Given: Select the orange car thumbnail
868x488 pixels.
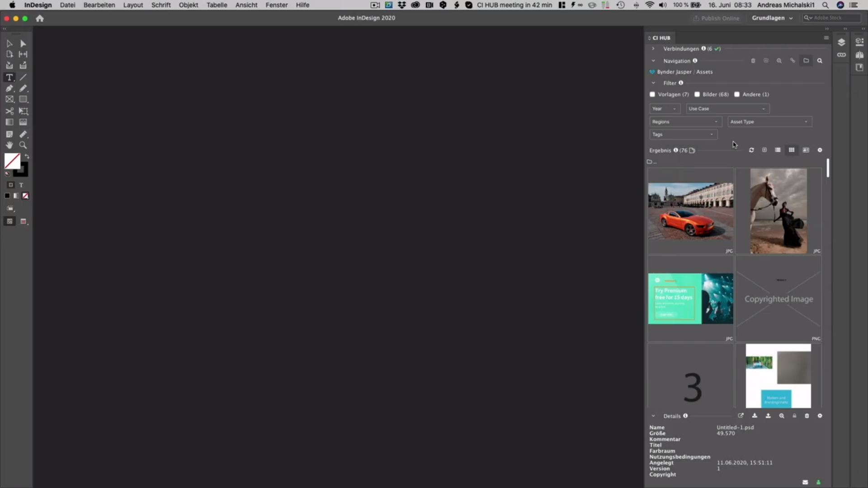Looking at the screenshot, I should tap(690, 211).
